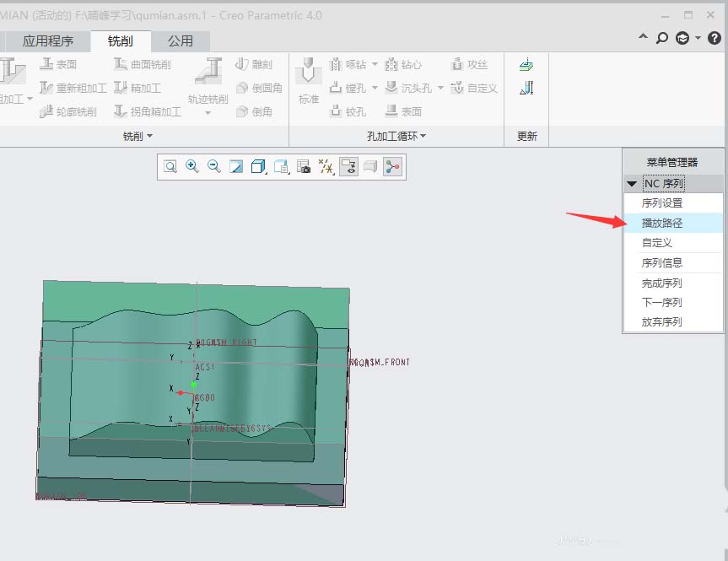Click 放弃序列 menu item
The image size is (728, 561).
[x=673, y=321]
